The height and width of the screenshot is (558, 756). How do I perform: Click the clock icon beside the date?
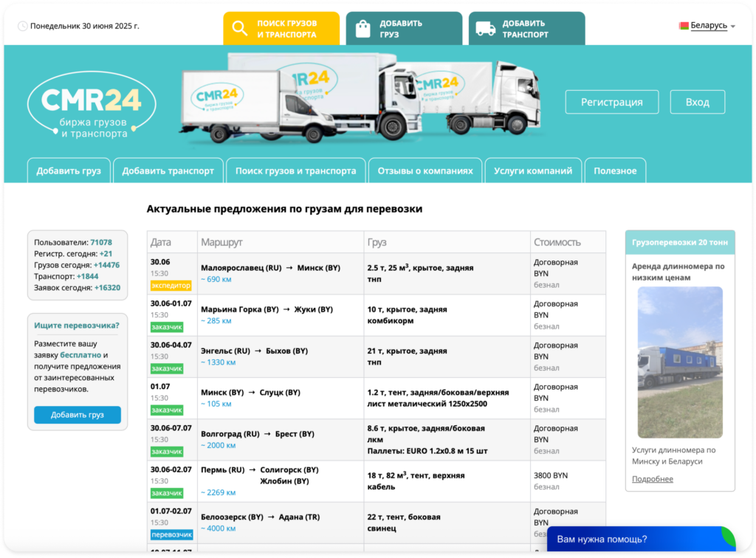pyautogui.click(x=23, y=26)
